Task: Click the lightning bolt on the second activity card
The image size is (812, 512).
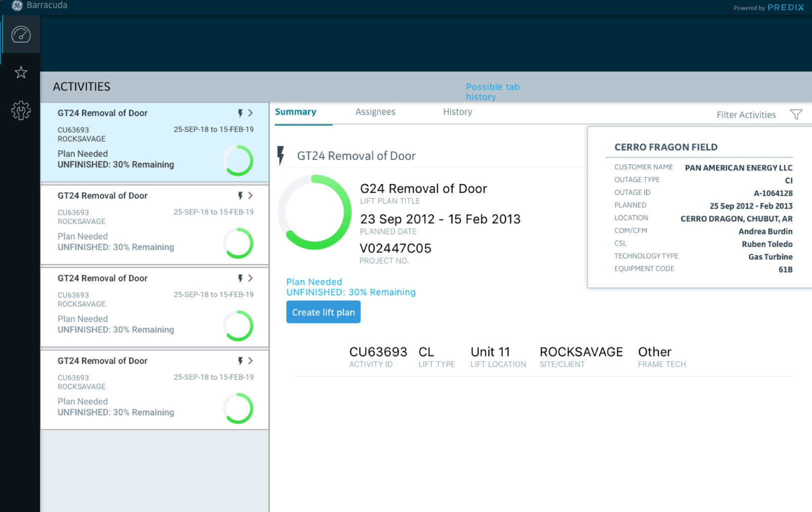Action: pyautogui.click(x=240, y=195)
